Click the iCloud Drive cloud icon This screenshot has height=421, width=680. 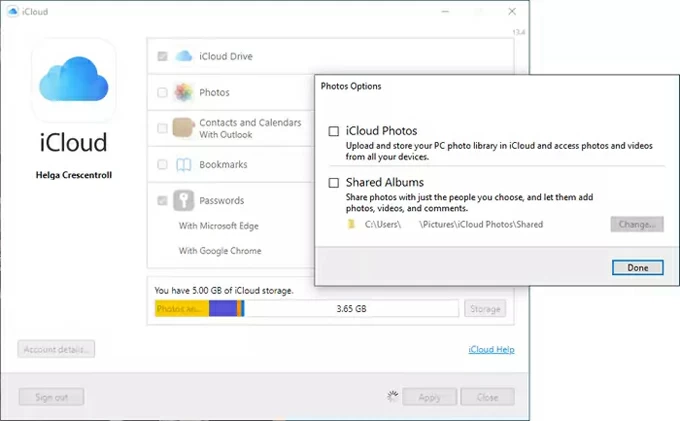[x=183, y=57]
